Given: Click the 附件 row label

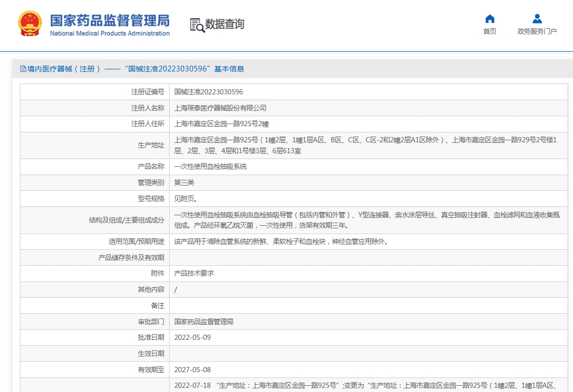Looking at the screenshot, I should (x=158, y=273).
